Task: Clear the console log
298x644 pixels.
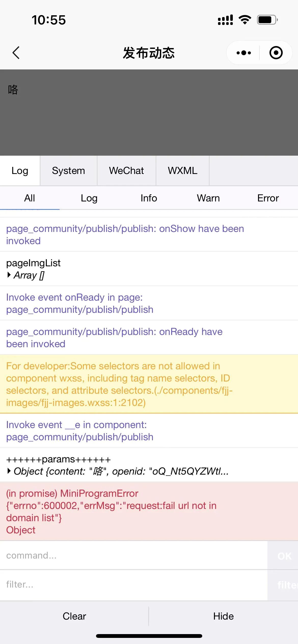Action: tap(74, 616)
